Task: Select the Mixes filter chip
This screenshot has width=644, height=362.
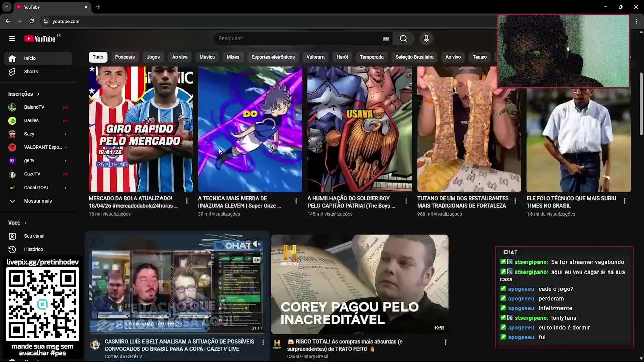Action: tap(233, 57)
